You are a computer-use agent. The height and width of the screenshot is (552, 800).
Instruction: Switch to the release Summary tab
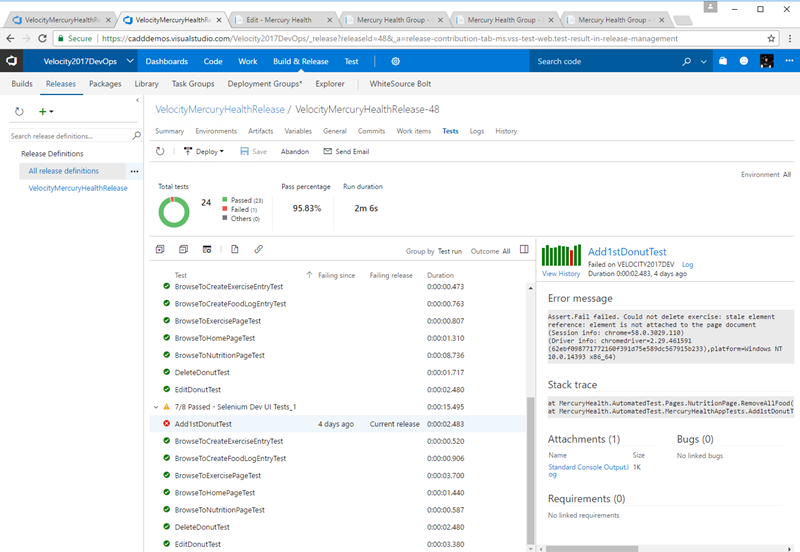click(x=169, y=131)
